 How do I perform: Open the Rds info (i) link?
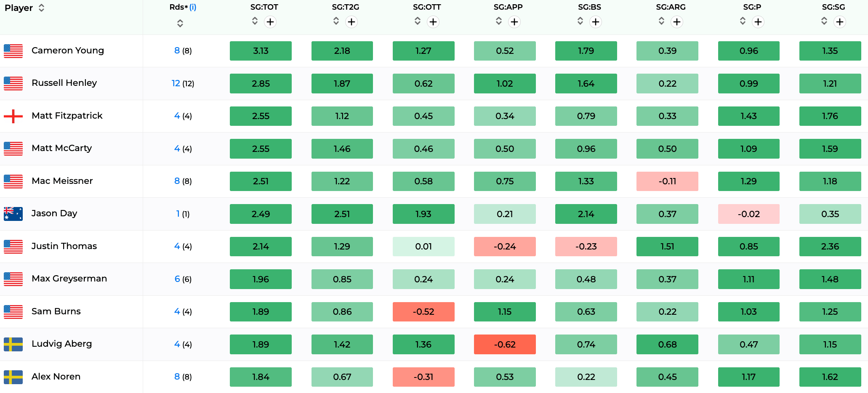pos(193,7)
